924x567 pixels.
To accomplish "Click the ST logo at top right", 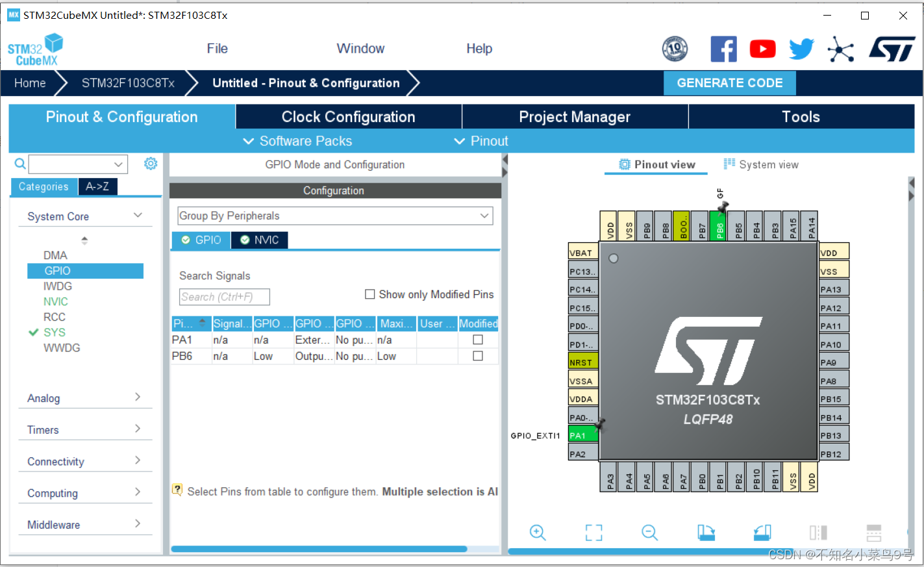I will click(892, 49).
